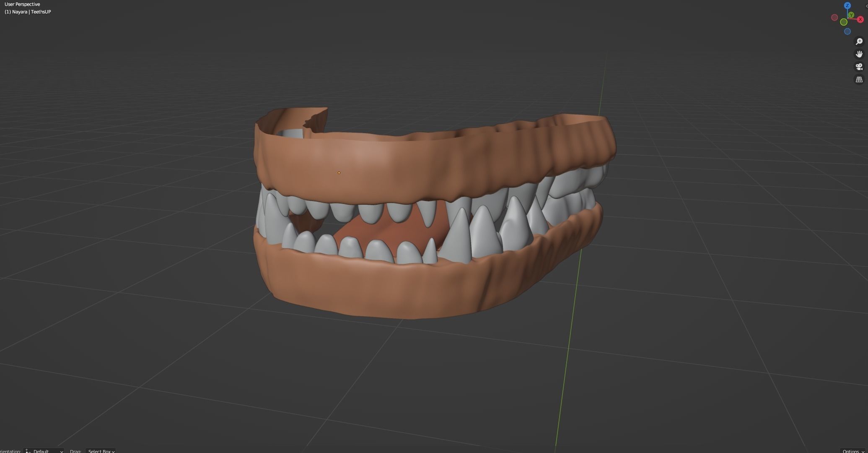Click the green Y axis gizmo handle

click(x=851, y=15)
